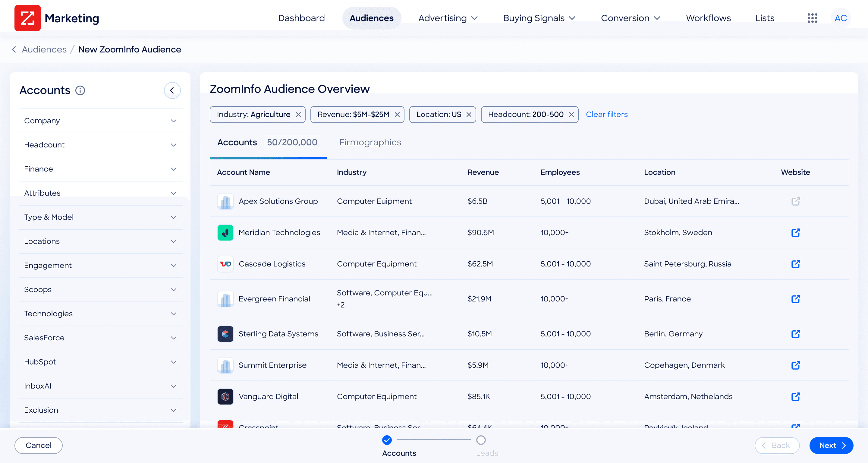Open the apps grid launcher icon
This screenshot has width=868, height=463.
tap(813, 18)
